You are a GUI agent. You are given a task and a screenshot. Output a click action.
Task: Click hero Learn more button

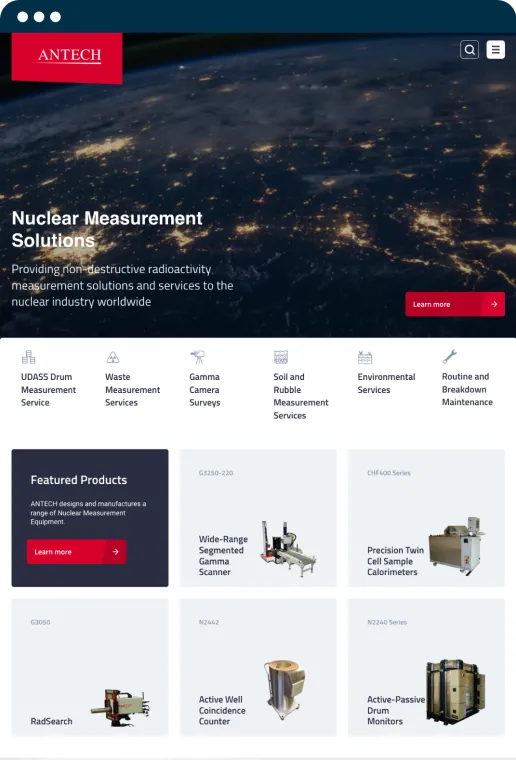coord(455,304)
